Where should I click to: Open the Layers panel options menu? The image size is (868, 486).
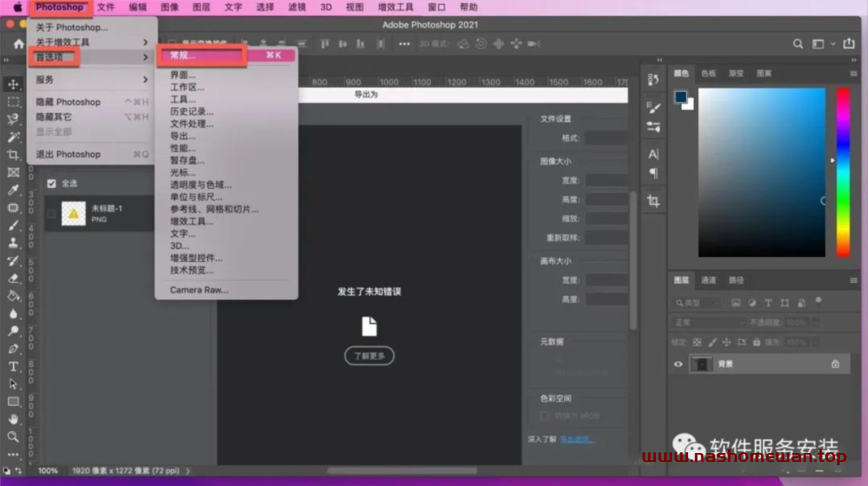coord(854,280)
